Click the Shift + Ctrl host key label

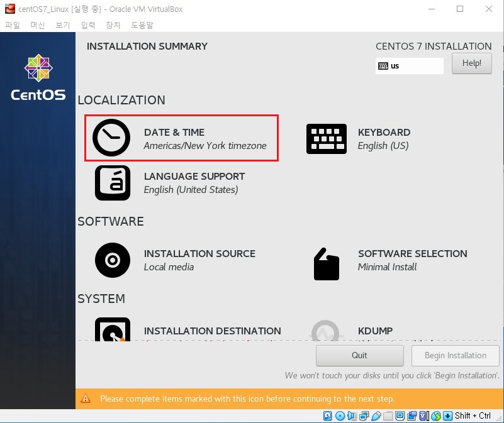pyautogui.click(x=473, y=415)
